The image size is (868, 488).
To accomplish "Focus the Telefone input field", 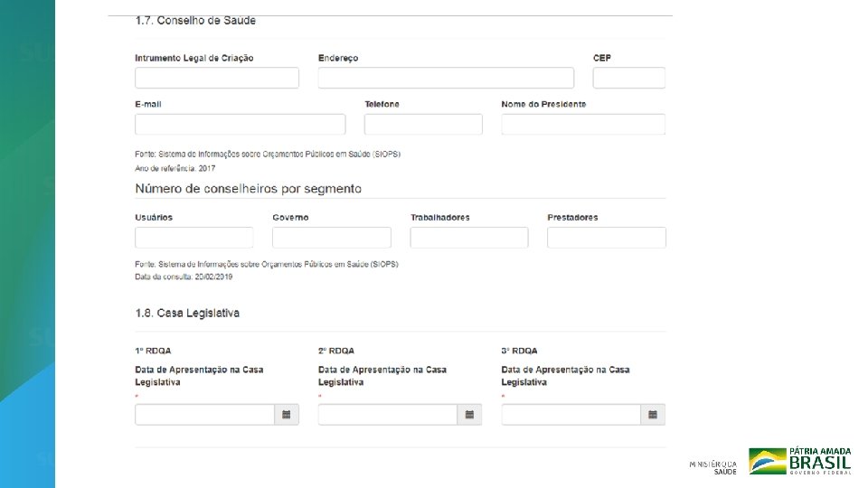I will click(423, 124).
